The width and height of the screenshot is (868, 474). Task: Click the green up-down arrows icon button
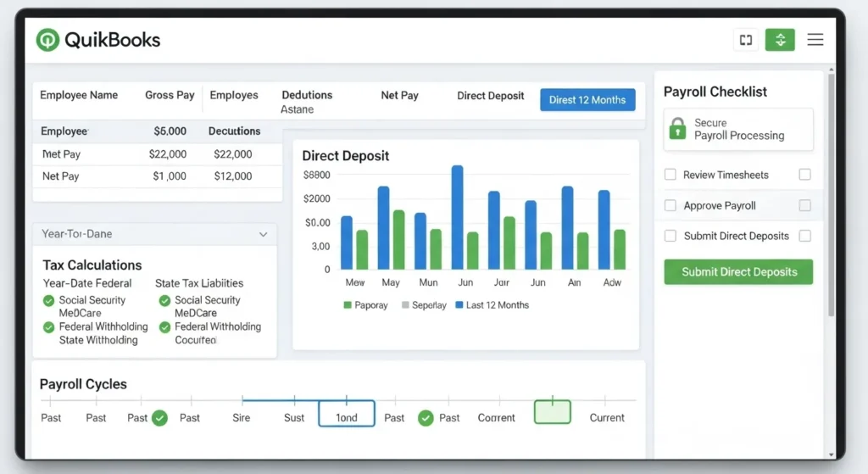[x=780, y=40]
